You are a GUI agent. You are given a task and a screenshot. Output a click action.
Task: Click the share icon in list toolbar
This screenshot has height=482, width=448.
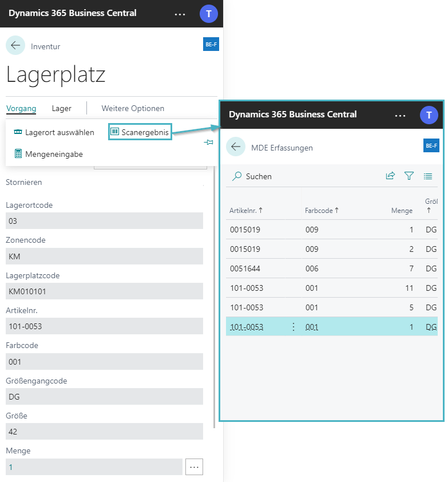(390, 176)
